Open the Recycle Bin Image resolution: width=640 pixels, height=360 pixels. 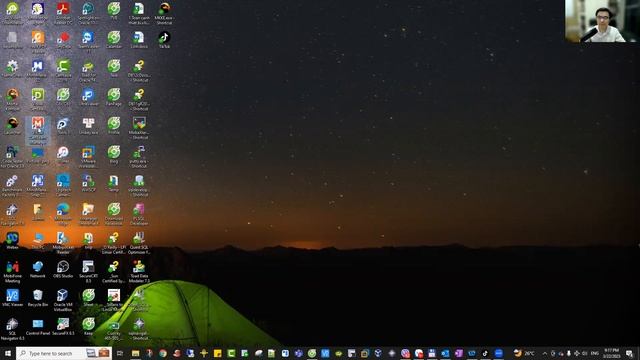38,297
